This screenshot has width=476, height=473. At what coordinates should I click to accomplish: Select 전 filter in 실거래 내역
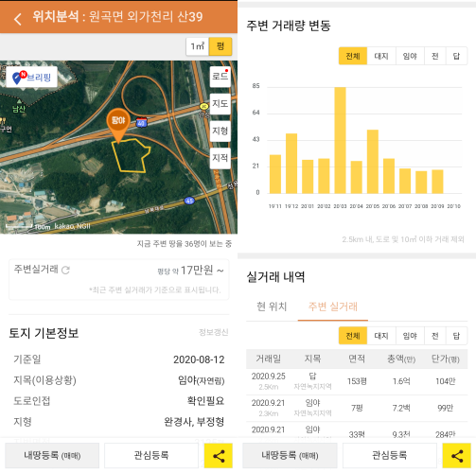click(435, 336)
